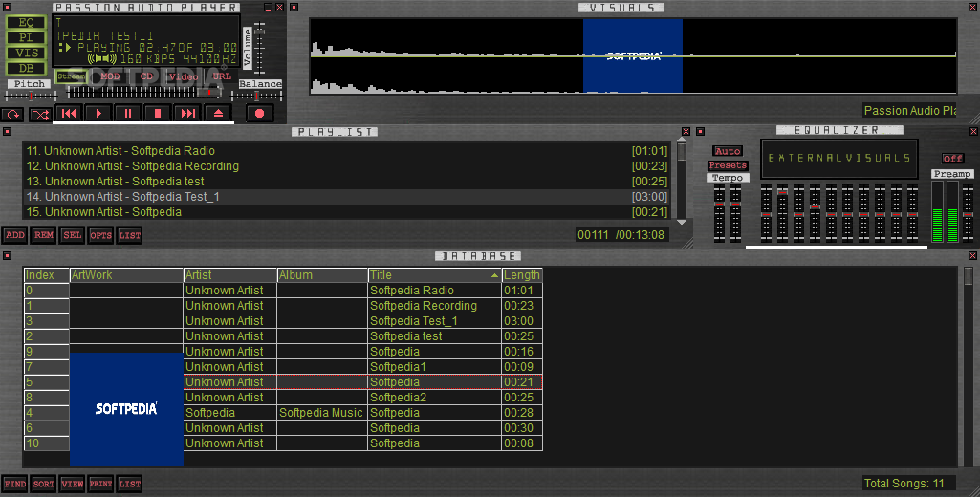Image resolution: width=980 pixels, height=497 pixels.
Task: Click the ADD button in playlist
Action: 14,235
